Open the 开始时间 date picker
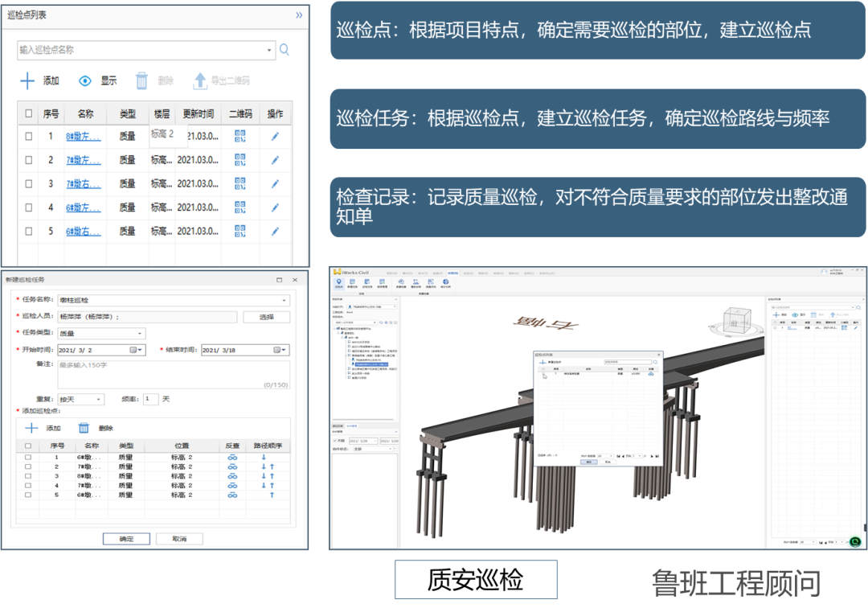The image size is (868, 608). click(x=136, y=350)
